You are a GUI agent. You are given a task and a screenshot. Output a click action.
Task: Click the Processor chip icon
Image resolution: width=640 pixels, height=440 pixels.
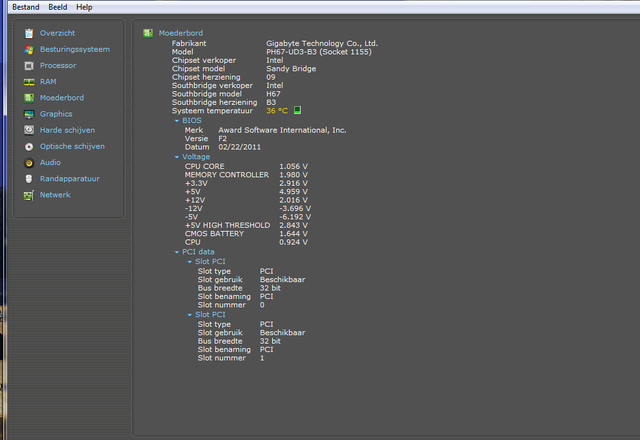tap(29, 66)
